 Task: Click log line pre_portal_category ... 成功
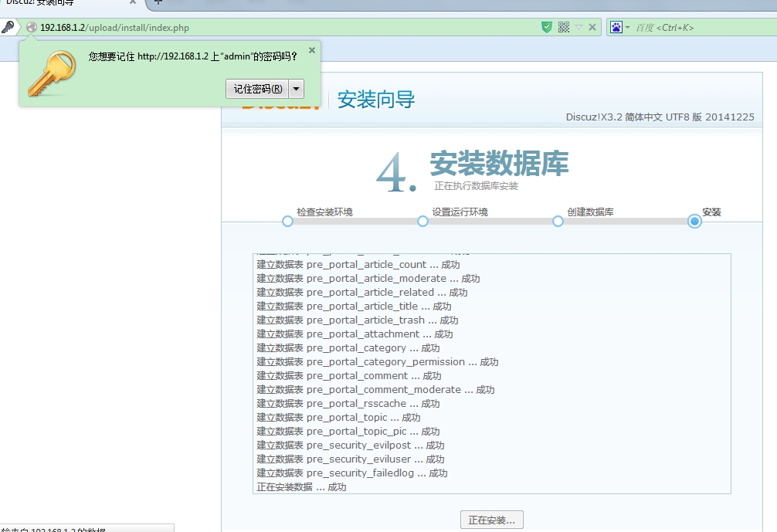tap(348, 347)
